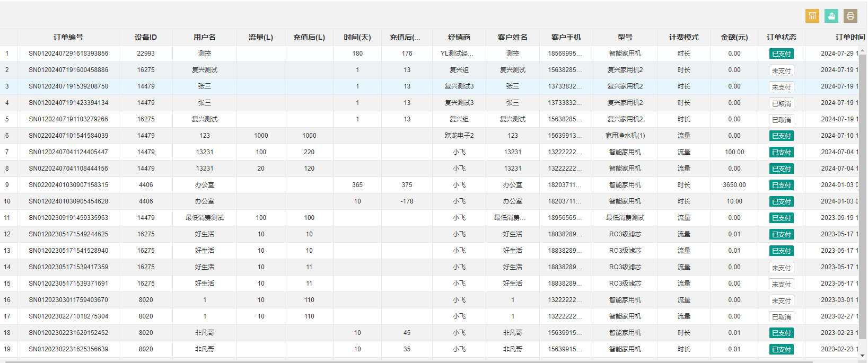Click the 订单状态 column header
Screen dimensions: 868x363
[782, 37]
